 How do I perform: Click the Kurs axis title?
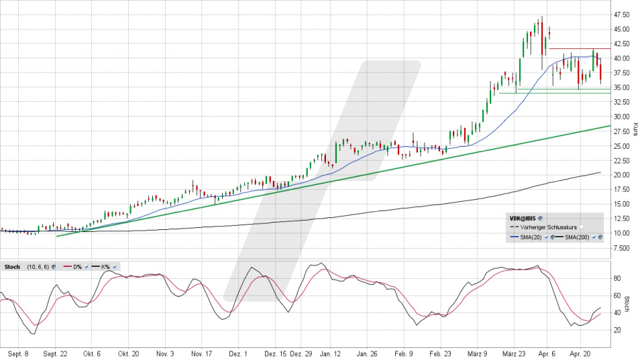tap(635, 129)
